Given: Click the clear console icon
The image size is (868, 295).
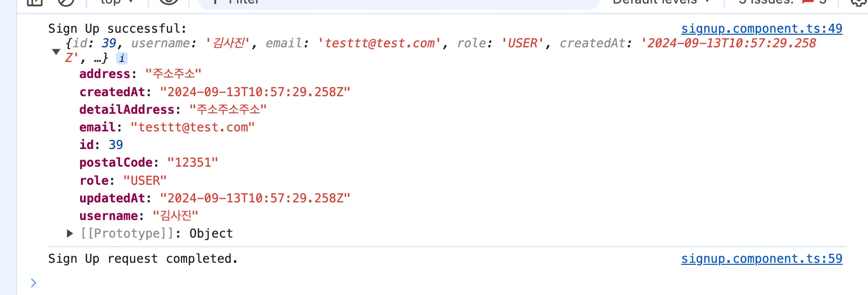Looking at the screenshot, I should pos(66,2).
